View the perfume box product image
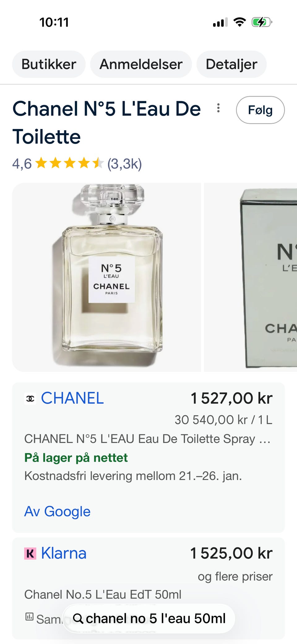Screen dimensions: 297x644 (x=251, y=277)
